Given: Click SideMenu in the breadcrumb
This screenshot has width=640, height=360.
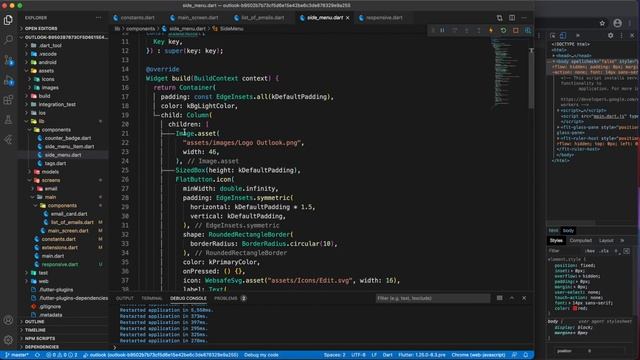Looking at the screenshot, I should click(231, 29).
